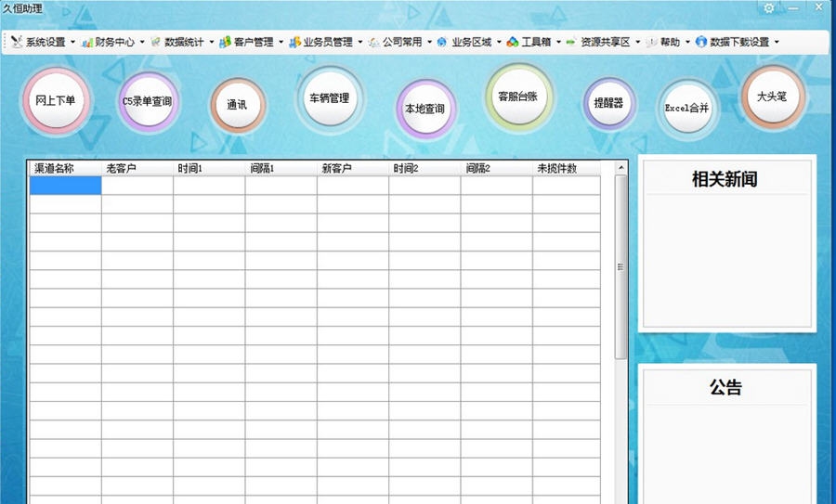This screenshot has width=836, height=504.
Task: Click the 客户管理 menu icon
Action: coord(226,42)
